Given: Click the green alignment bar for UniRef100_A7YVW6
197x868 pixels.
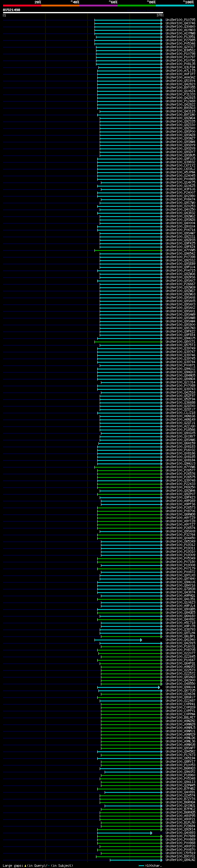Looking at the screenshot, I should tap(128, 467).
